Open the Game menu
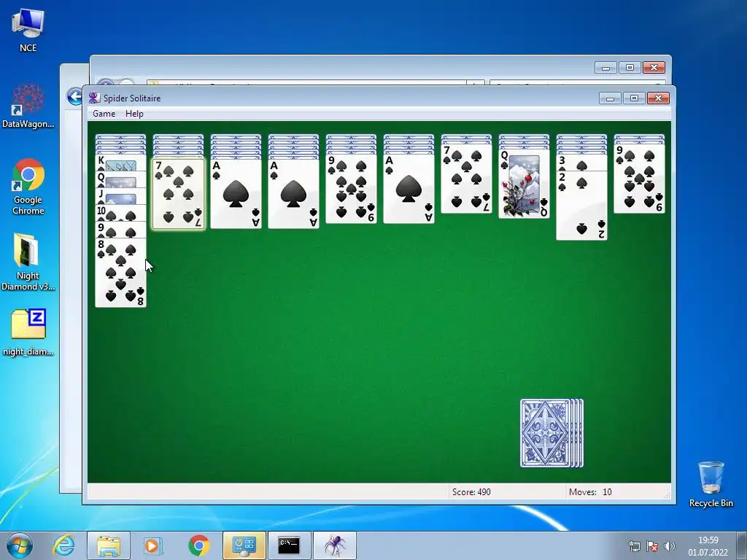The image size is (747, 560). coord(104,114)
